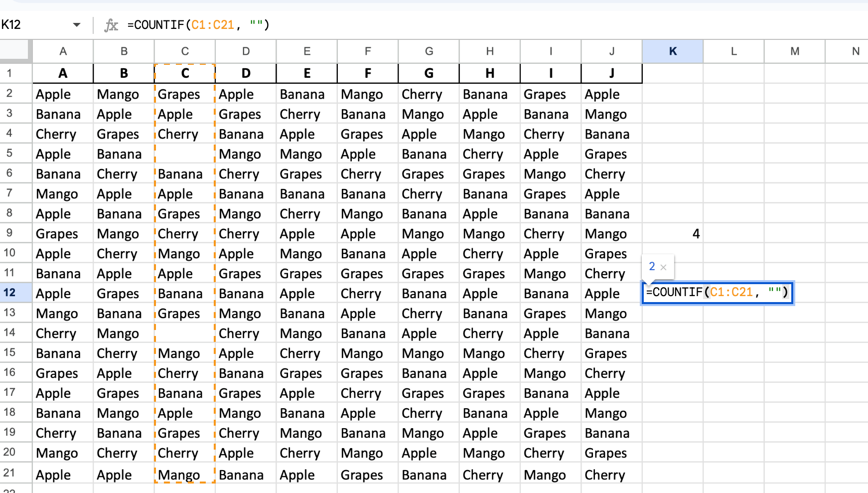Select column C header
This screenshot has height=493, width=868.
pos(185,51)
